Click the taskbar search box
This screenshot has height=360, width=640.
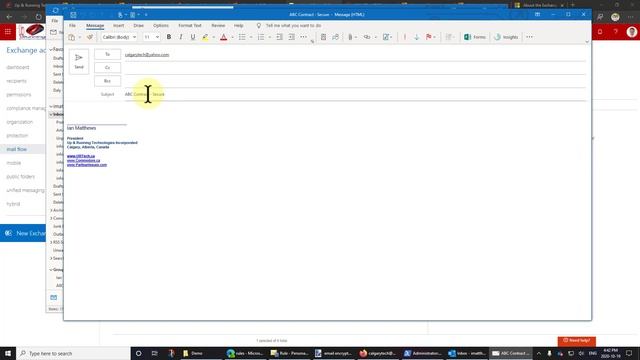pos(73,353)
